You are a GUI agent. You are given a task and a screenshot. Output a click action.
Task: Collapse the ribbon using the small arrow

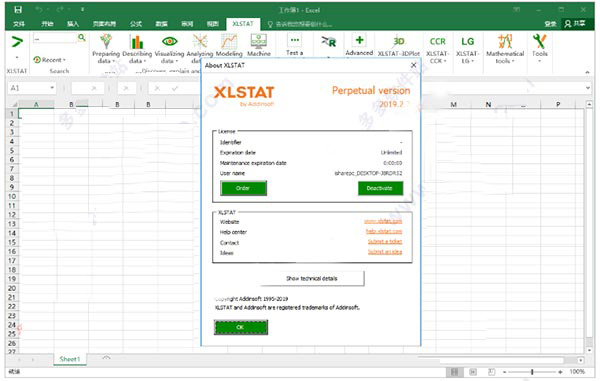click(x=587, y=72)
